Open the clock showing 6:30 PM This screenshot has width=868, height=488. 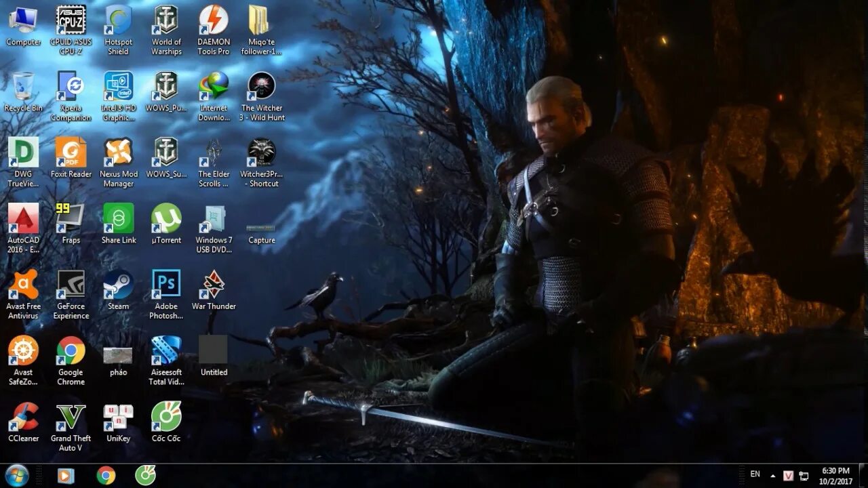point(835,476)
